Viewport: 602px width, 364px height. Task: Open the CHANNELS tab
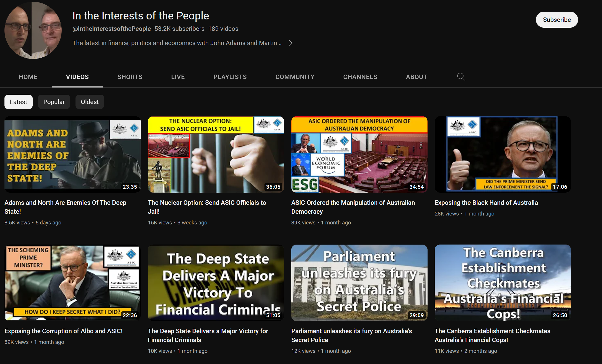coord(360,77)
